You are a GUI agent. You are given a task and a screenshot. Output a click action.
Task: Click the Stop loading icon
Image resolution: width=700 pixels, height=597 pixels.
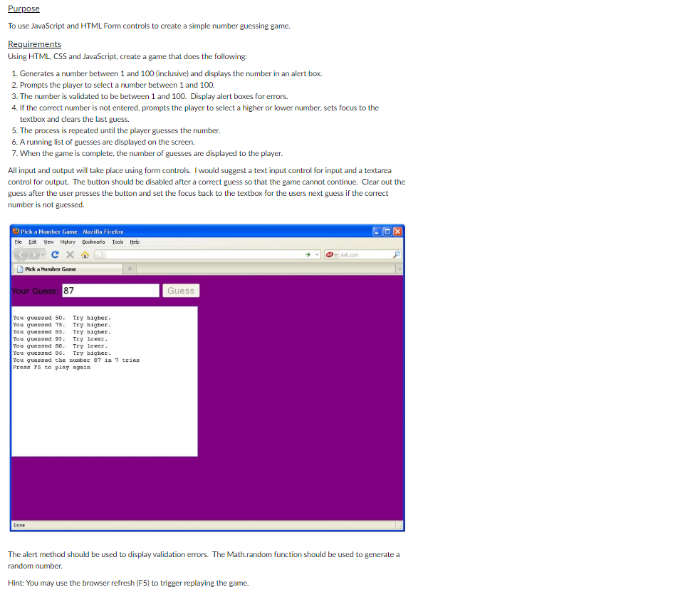(70, 254)
